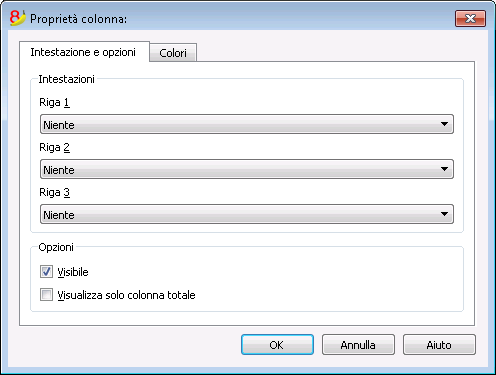496x375 pixels.
Task: Click the arrow icon of Riga 2 combo
Action: click(x=444, y=169)
